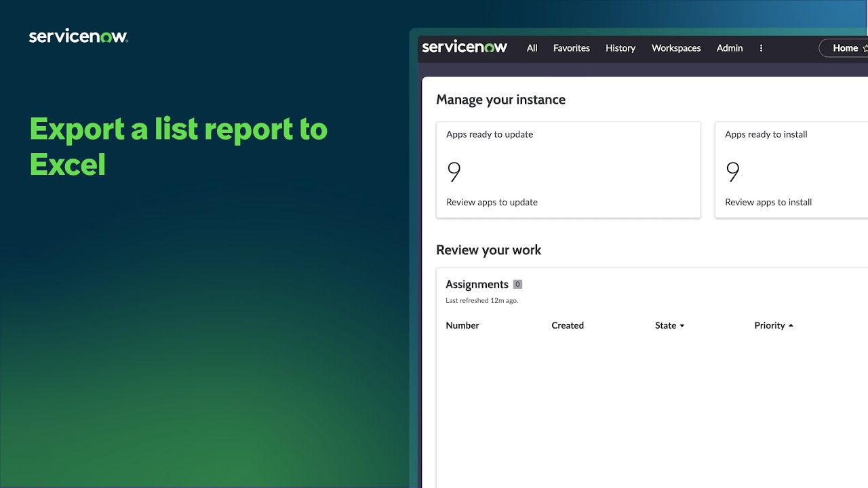
Task: Open the more options kebab menu
Action: click(761, 48)
